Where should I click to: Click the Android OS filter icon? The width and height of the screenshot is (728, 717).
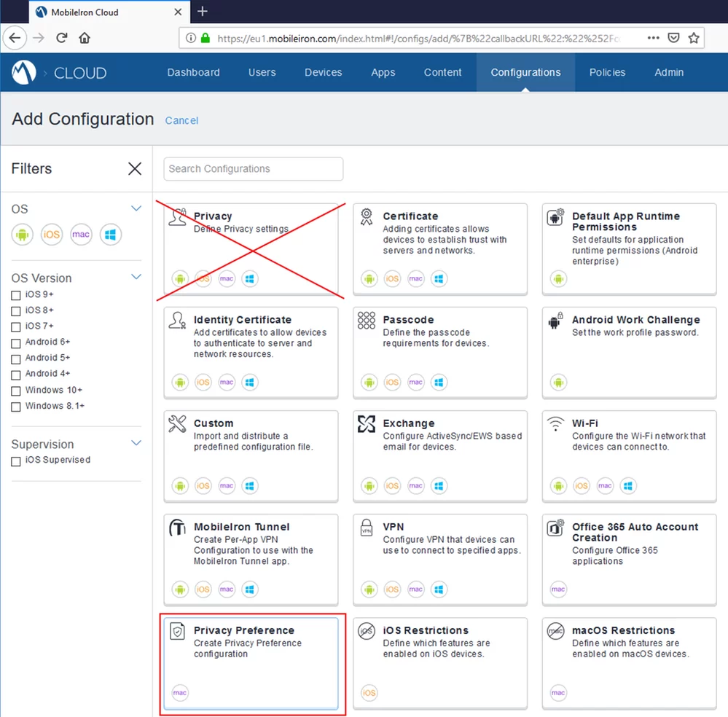pyautogui.click(x=23, y=235)
